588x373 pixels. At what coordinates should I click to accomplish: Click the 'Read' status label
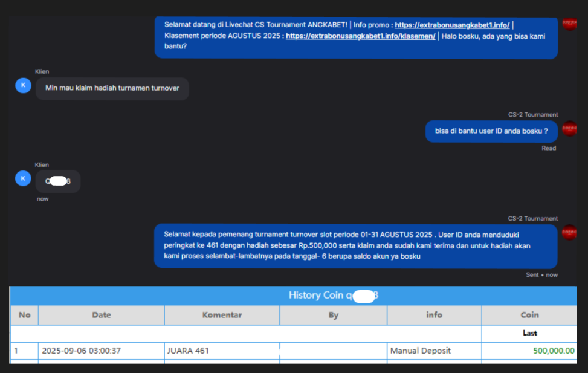(x=549, y=148)
